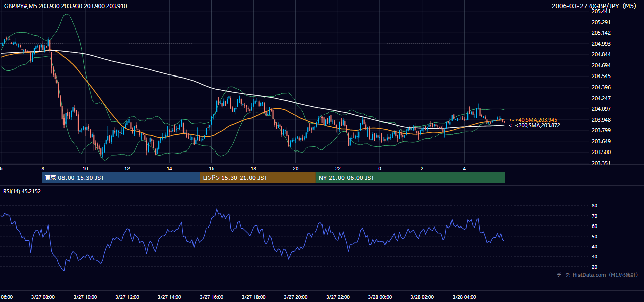Click RSI scale value 60
Viewport: 644px width, 302px height.
(x=594, y=226)
